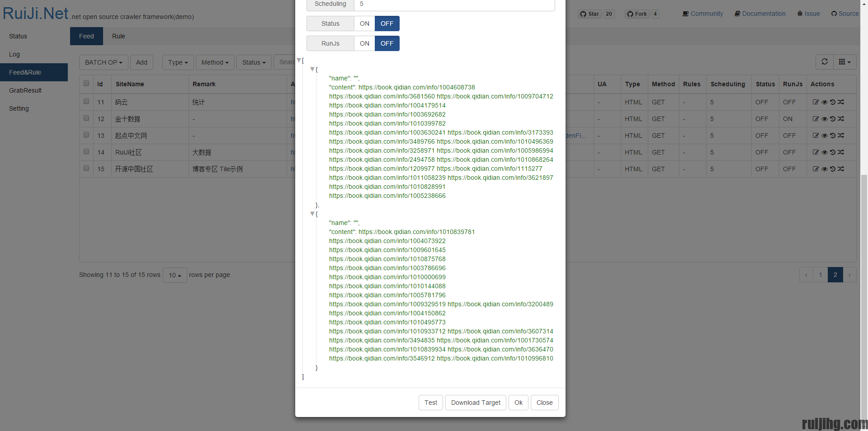Switch Status toggle to ON in dialog
The width and height of the screenshot is (868, 431).
(x=364, y=23)
